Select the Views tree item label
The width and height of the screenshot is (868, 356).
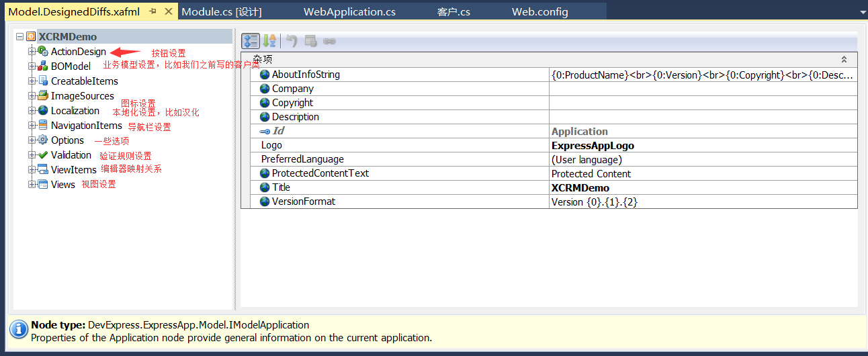pyautogui.click(x=63, y=185)
